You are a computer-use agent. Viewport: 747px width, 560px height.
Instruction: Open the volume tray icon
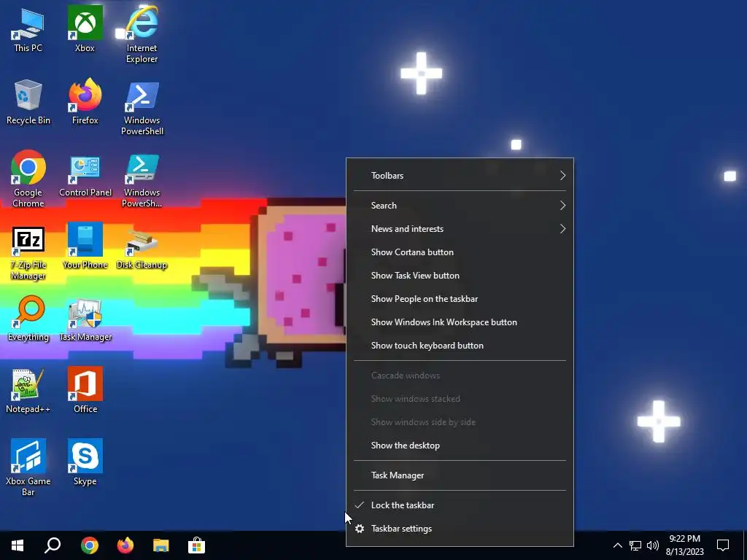(x=653, y=545)
